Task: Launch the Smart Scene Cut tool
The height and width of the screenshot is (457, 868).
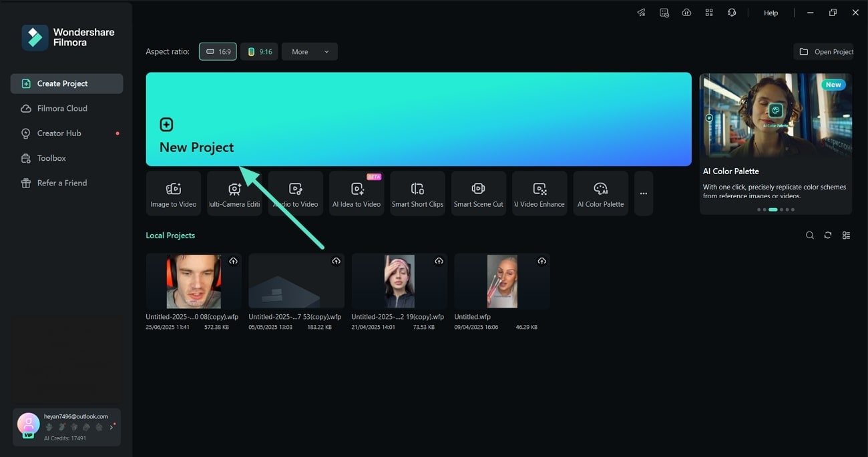Action: [479, 193]
